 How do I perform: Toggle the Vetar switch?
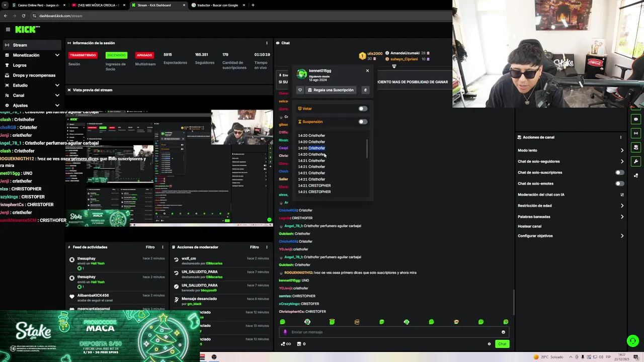tap(363, 109)
